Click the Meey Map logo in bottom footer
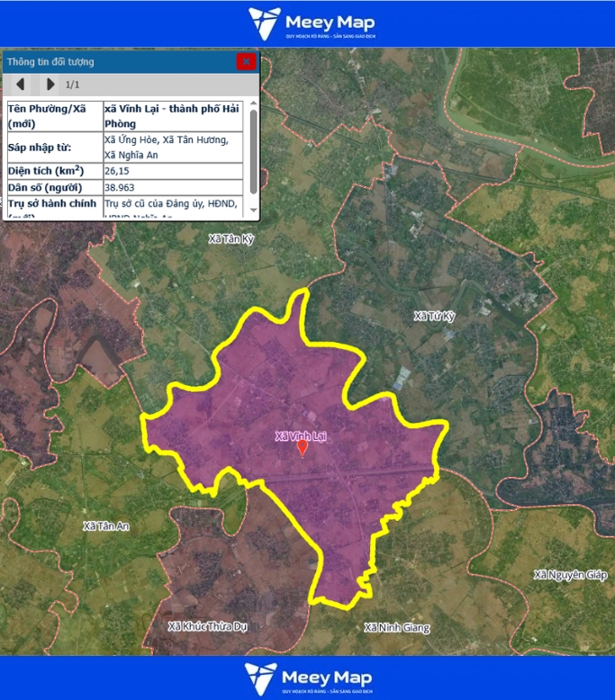 [x=307, y=678]
